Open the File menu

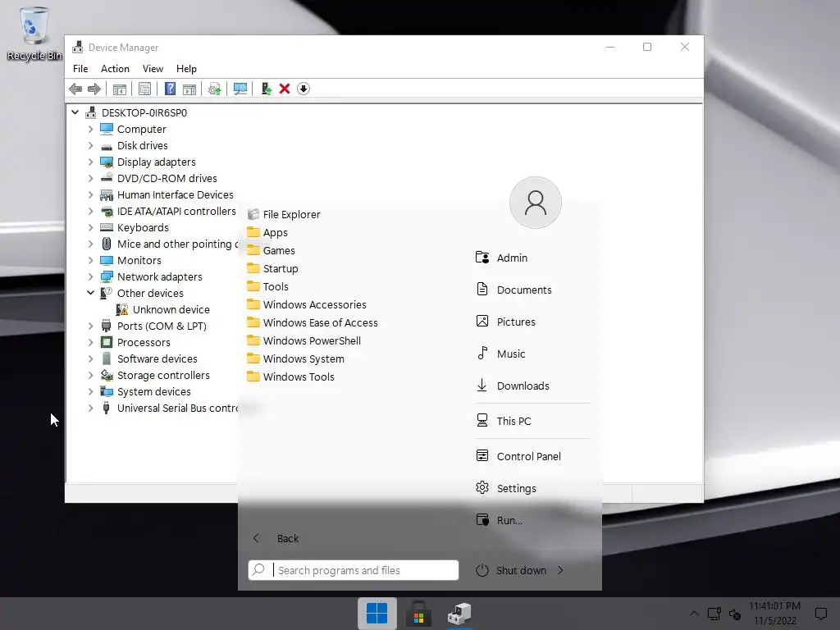tap(80, 69)
